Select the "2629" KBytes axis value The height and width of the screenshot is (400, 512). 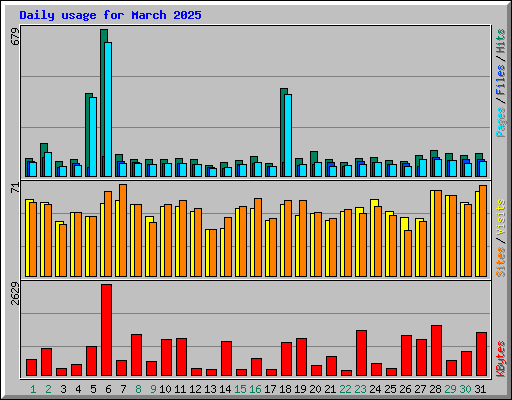(x=15, y=294)
